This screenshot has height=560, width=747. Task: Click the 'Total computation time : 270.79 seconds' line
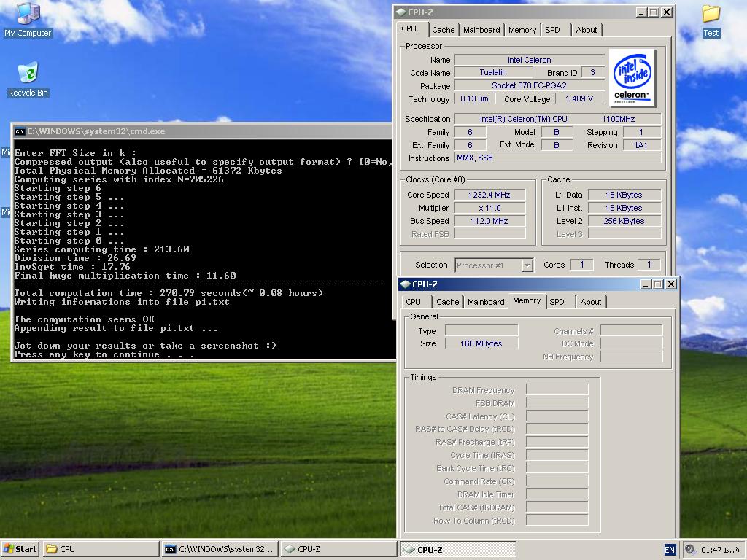tap(169, 293)
